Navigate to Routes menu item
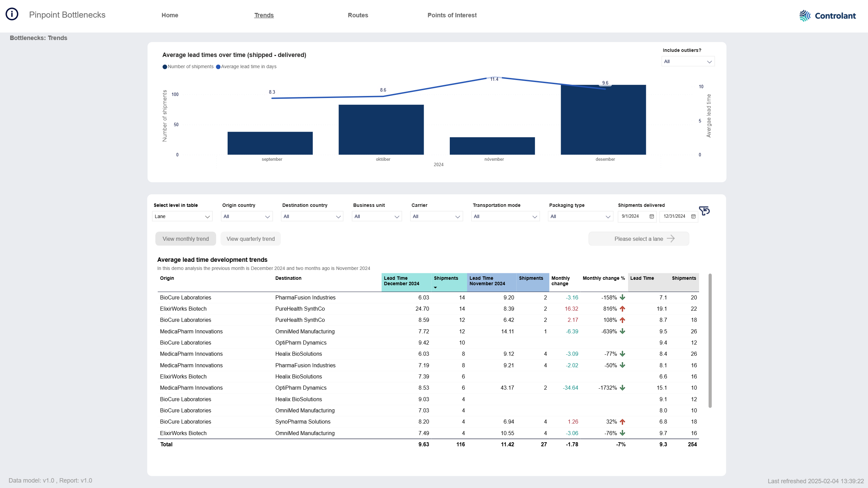Screen dimensions: 868x488 (x=358, y=15)
